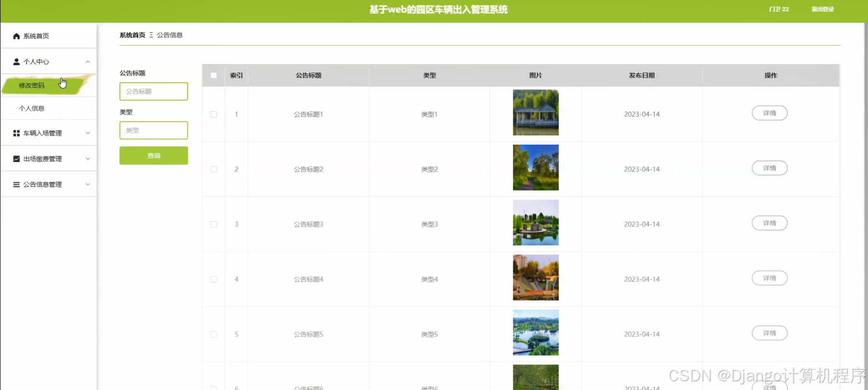Open the aerial lake image in row 5
The height and width of the screenshot is (390, 868).
point(535,332)
